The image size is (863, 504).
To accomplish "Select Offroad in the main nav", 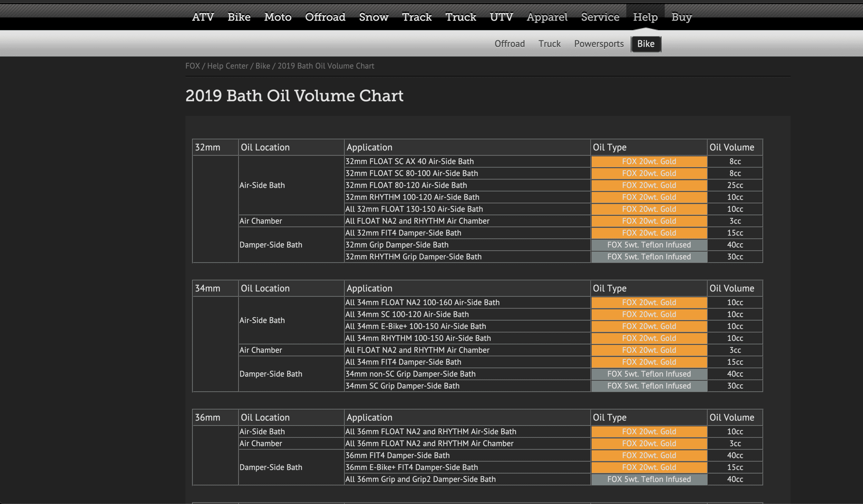I will tap(325, 17).
